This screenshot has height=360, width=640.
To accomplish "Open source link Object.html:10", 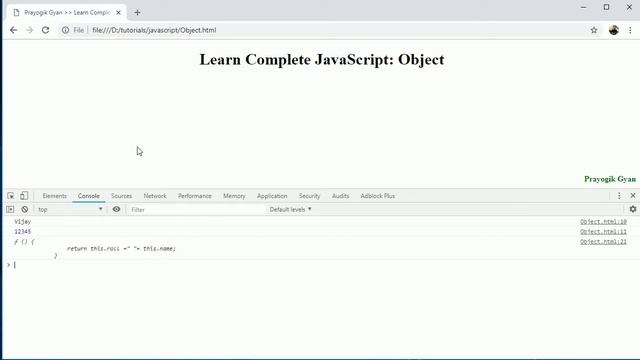I will tap(603, 222).
